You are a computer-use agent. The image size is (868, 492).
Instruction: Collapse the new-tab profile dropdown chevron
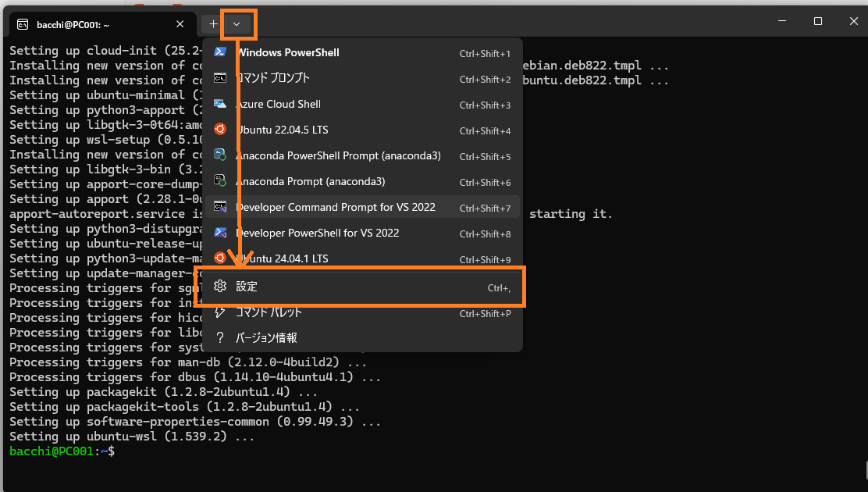click(x=237, y=24)
